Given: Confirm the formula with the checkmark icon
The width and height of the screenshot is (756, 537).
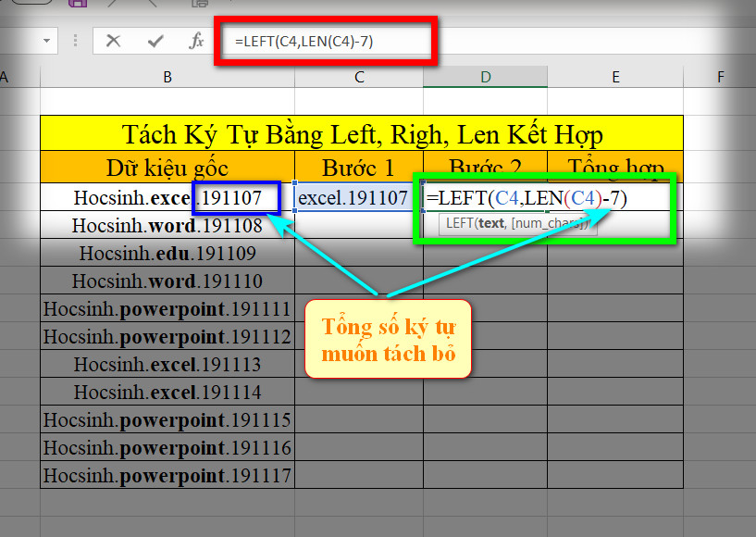Looking at the screenshot, I should coord(155,41).
